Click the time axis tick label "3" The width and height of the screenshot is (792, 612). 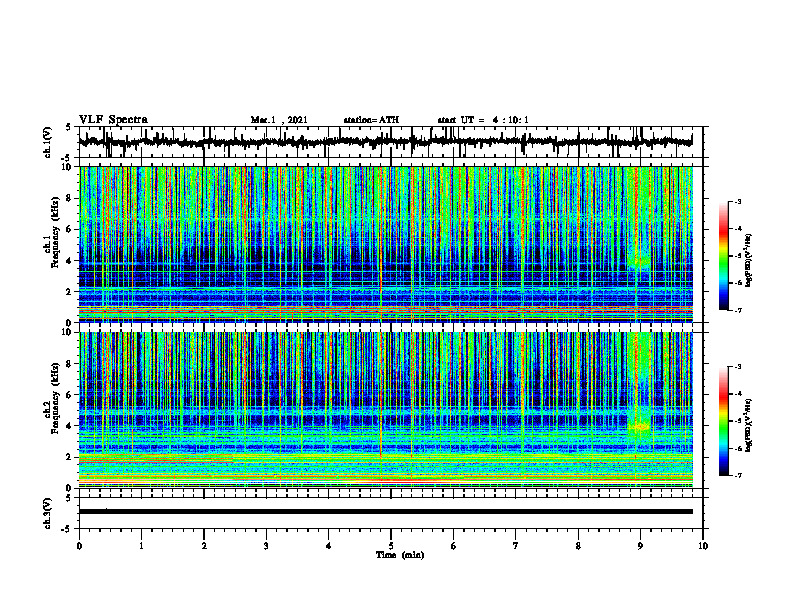tap(266, 546)
